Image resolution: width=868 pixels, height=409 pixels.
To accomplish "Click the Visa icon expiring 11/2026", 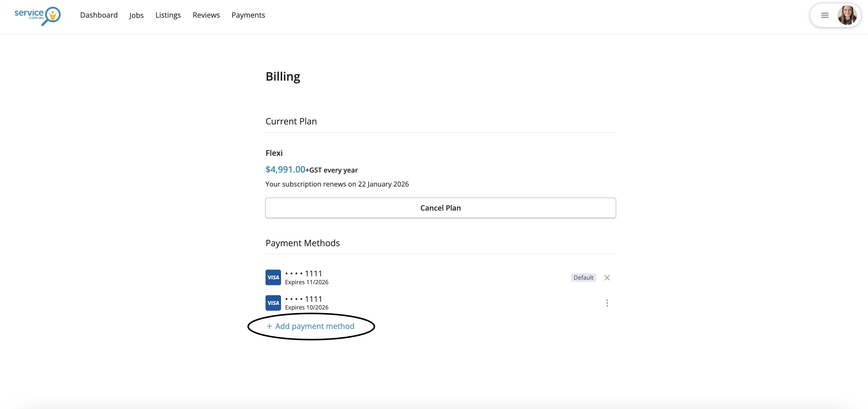I will click(x=273, y=277).
